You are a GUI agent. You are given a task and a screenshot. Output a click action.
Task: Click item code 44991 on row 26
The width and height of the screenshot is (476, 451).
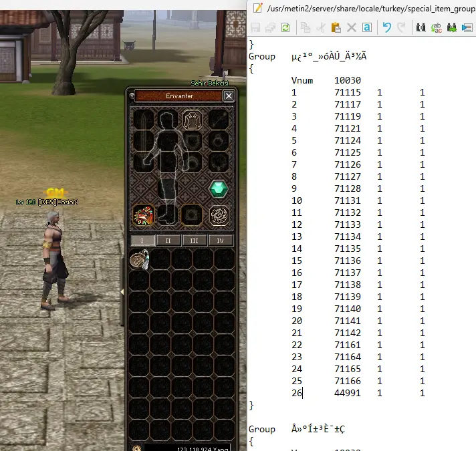coord(348,393)
